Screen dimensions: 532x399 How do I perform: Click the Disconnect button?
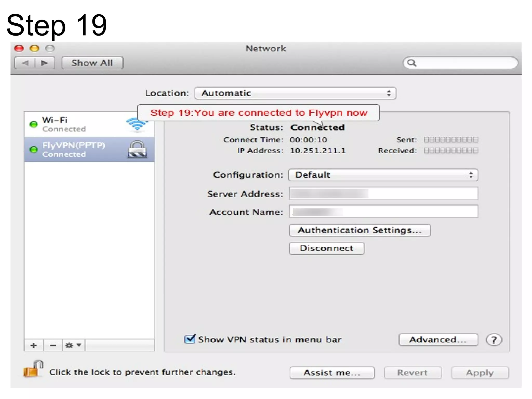pyautogui.click(x=327, y=248)
